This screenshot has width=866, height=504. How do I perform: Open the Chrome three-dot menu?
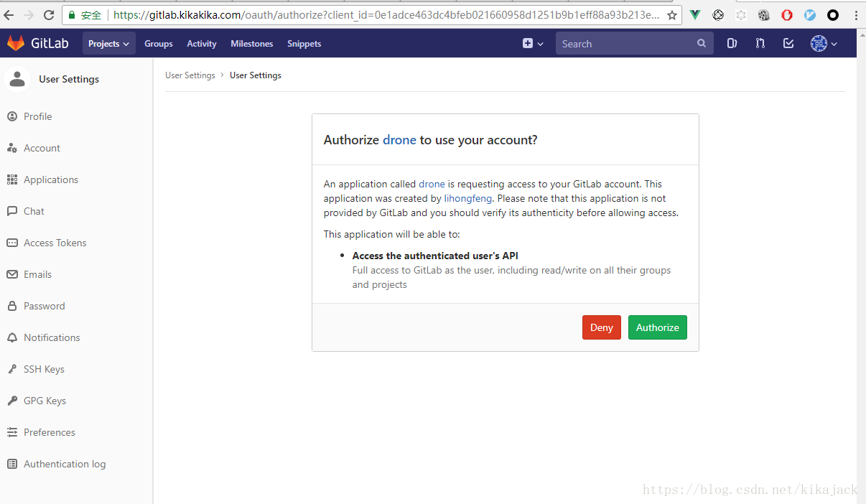pyautogui.click(x=856, y=15)
